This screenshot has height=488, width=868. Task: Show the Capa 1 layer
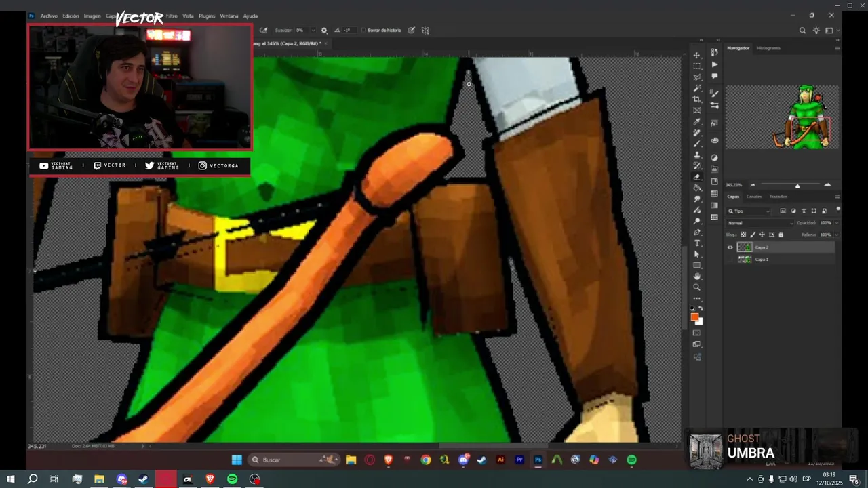pyautogui.click(x=730, y=259)
